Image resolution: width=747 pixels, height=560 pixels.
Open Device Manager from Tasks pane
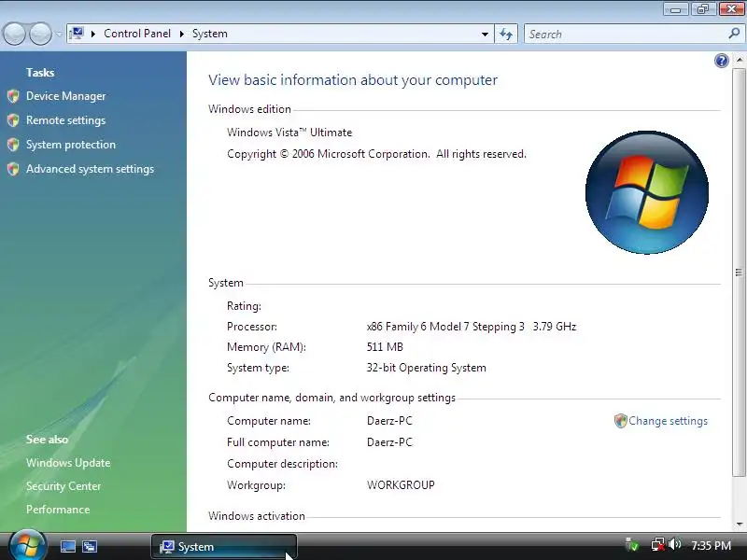[x=65, y=96]
